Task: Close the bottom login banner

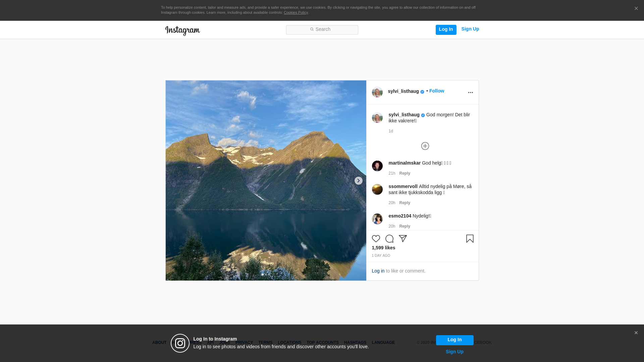Action: click(x=636, y=333)
